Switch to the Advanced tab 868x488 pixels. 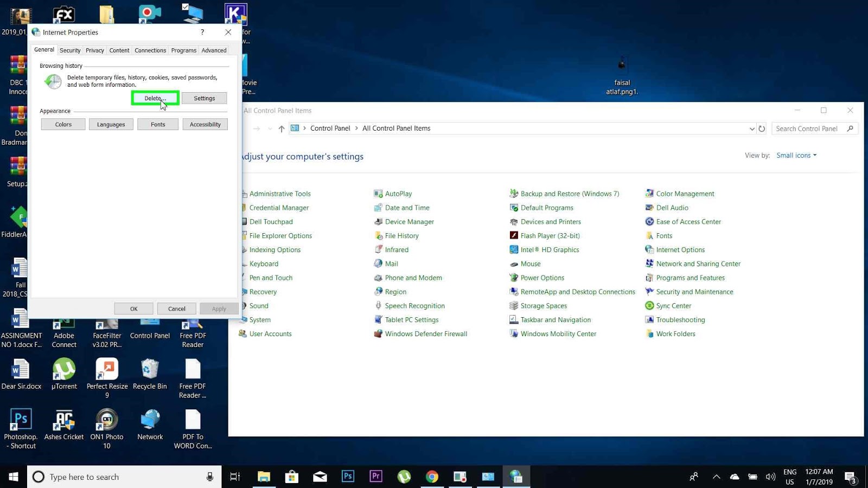[213, 50]
